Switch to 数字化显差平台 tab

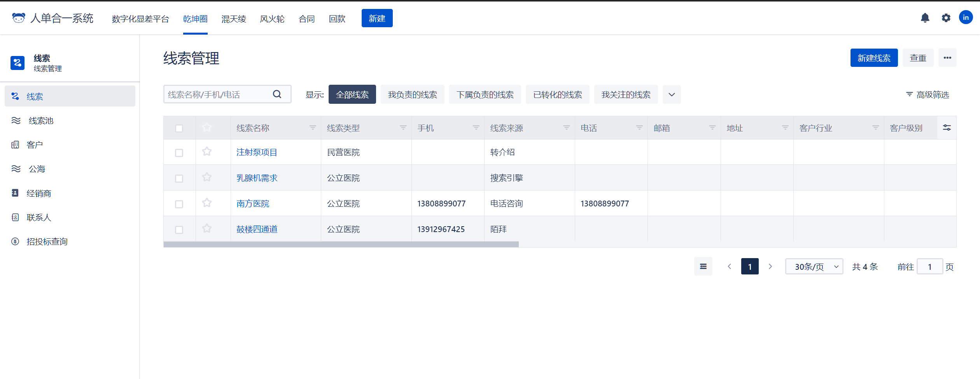point(140,19)
